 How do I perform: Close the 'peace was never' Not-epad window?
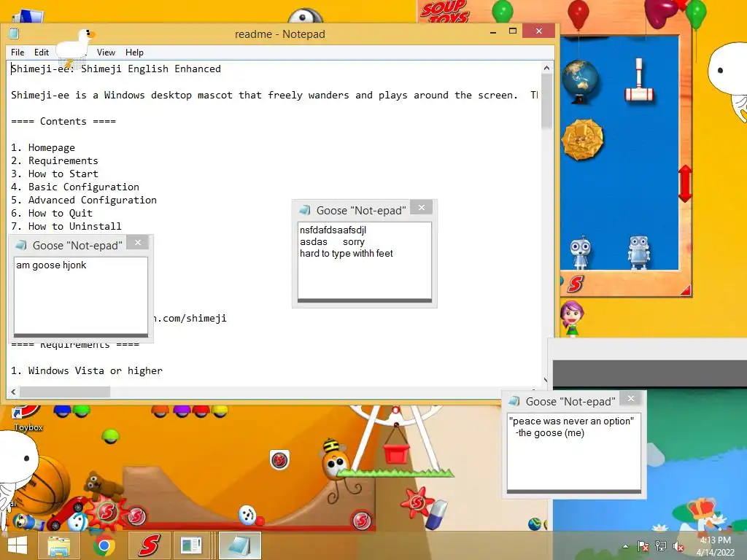point(631,399)
